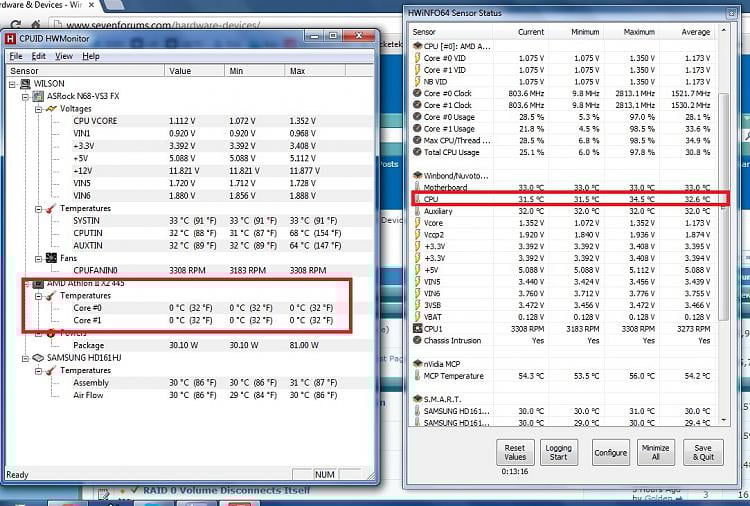Image resolution: width=750 pixels, height=506 pixels.
Task: Collapse the Fans group expander
Action: (x=39, y=259)
